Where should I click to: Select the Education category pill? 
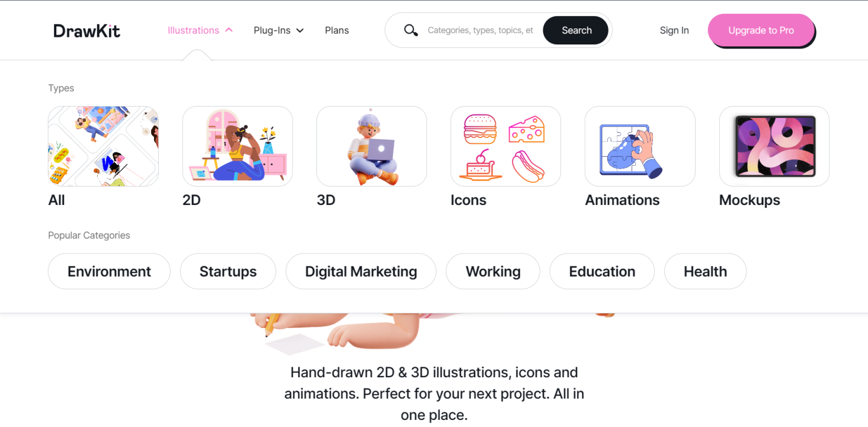[602, 271]
